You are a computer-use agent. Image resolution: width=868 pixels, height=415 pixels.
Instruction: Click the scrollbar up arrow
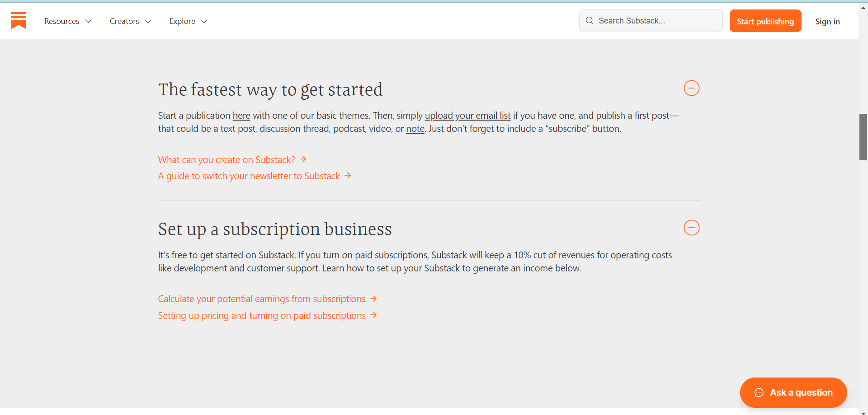863,7
